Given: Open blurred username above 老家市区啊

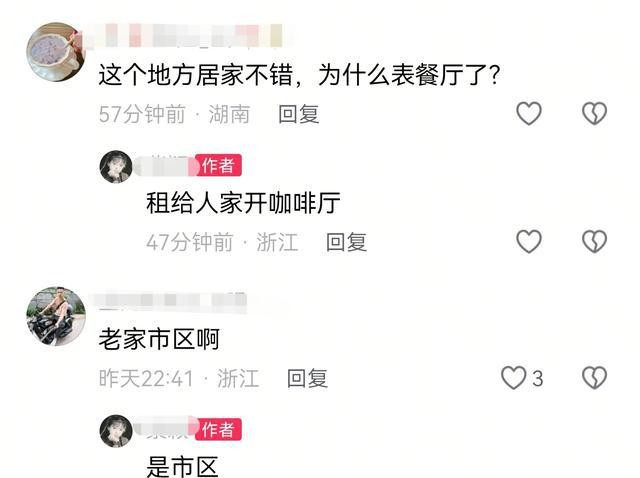Looking at the screenshot, I should [x=171, y=301].
